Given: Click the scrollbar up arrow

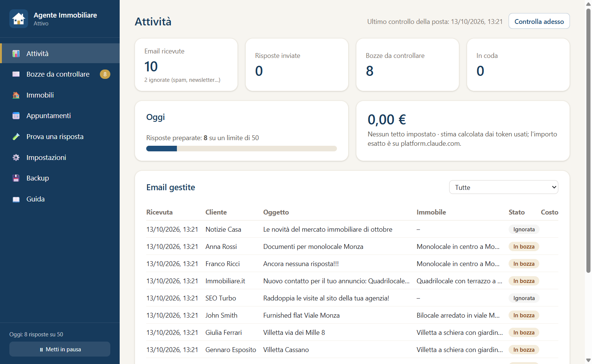Looking at the screenshot, I should click(588, 3).
